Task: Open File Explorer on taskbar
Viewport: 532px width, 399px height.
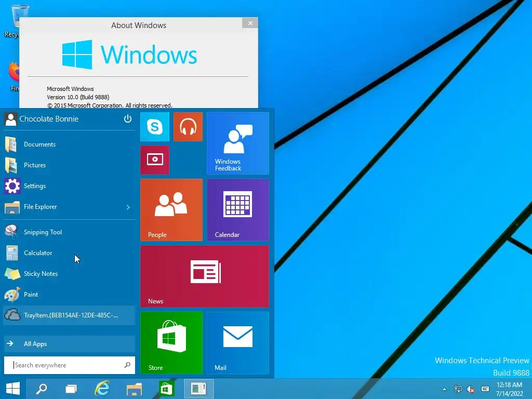Action: coord(134,389)
